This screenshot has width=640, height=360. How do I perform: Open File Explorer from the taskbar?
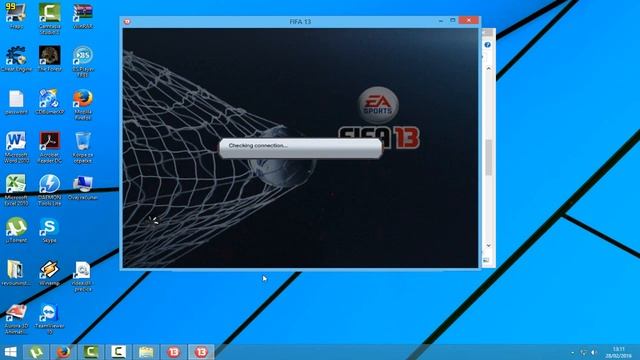click(x=146, y=352)
